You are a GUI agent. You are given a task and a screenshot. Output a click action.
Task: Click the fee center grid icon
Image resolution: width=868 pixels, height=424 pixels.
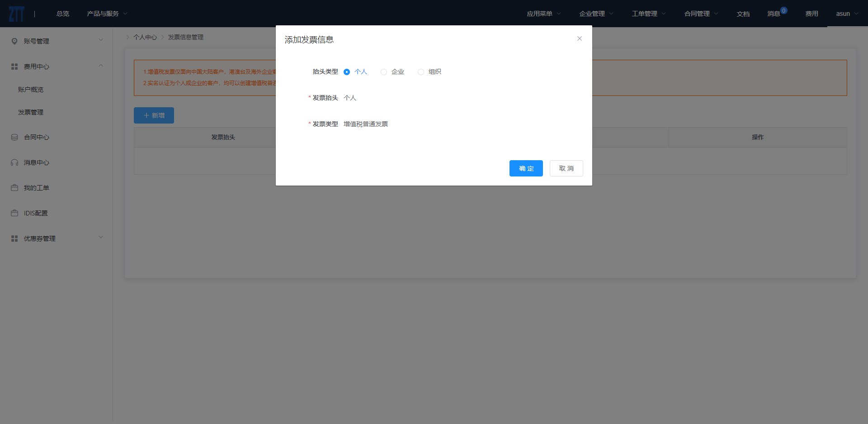pyautogui.click(x=14, y=67)
